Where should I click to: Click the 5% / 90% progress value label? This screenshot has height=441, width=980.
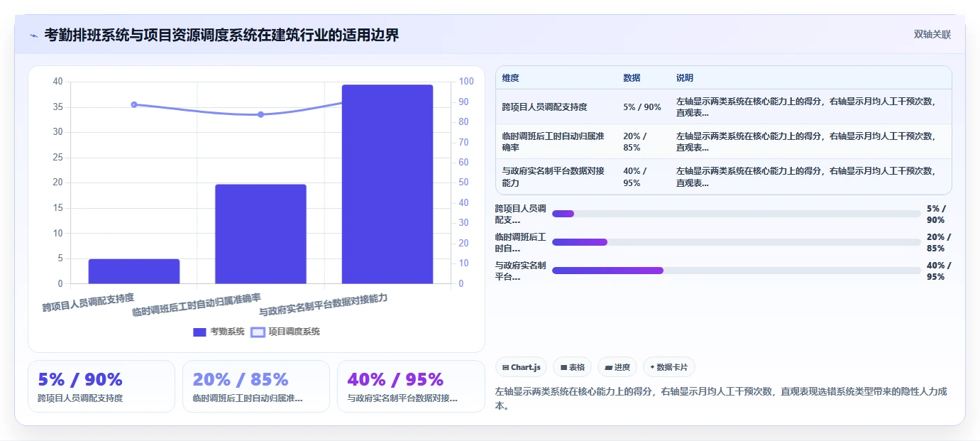coord(937,214)
